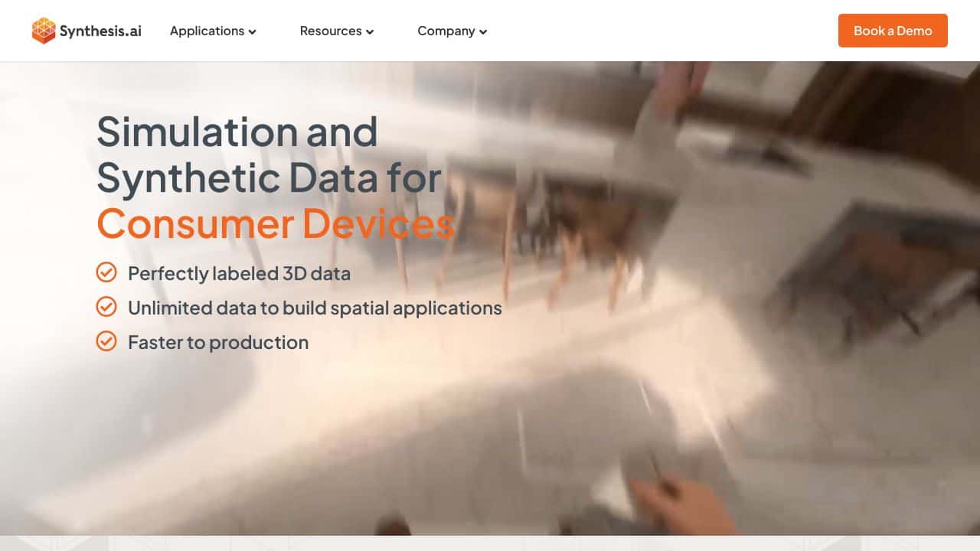Select the text 'Perfectly labeled 3D data'

point(239,273)
